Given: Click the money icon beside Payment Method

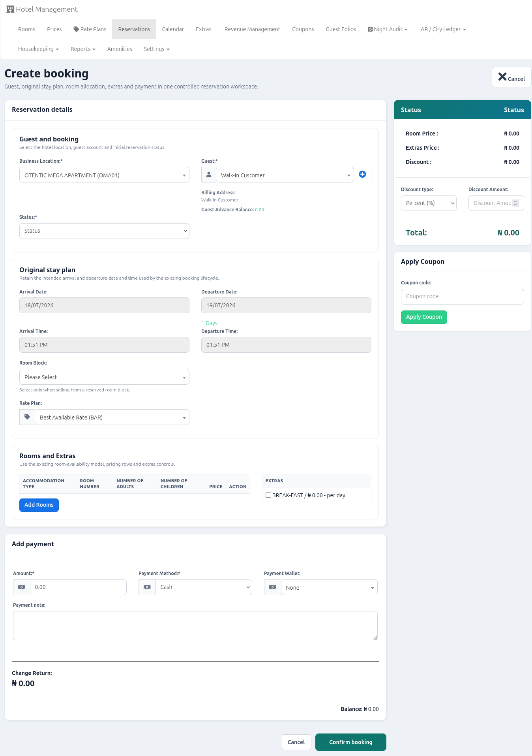Looking at the screenshot, I should point(147,587).
